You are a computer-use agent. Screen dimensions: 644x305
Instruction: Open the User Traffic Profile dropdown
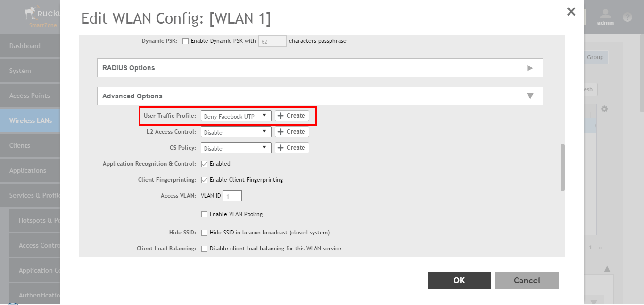(x=236, y=116)
